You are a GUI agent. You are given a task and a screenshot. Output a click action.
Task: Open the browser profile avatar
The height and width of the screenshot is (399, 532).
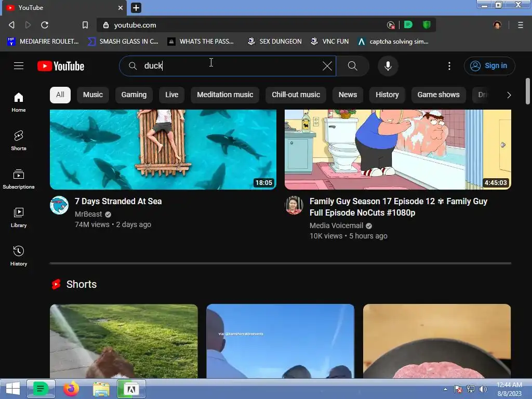pyautogui.click(x=497, y=25)
